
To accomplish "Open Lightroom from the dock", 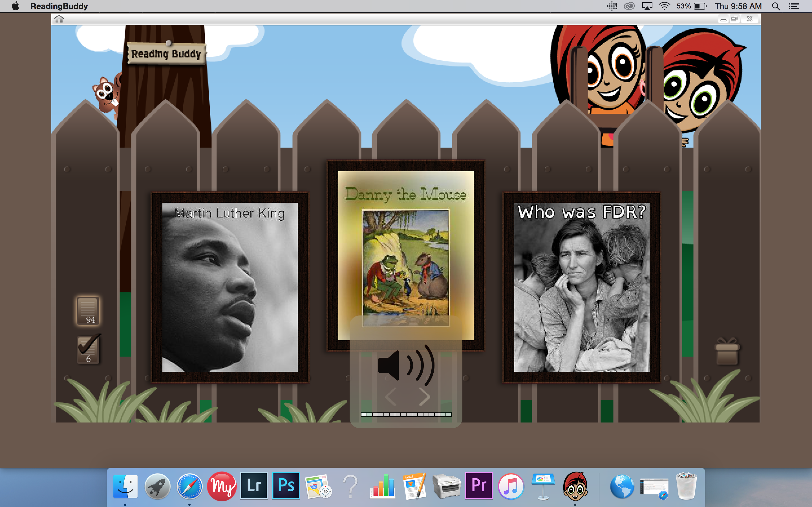I will pyautogui.click(x=254, y=486).
